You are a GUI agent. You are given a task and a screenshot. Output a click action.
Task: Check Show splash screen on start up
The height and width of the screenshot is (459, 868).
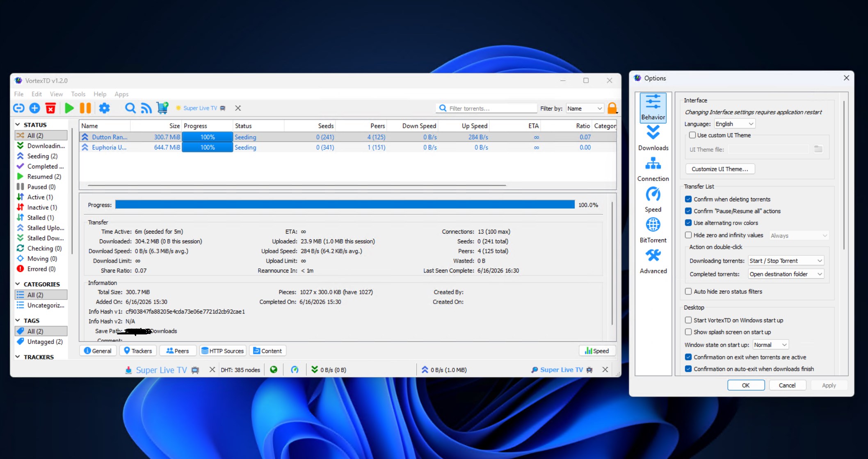tap(688, 332)
